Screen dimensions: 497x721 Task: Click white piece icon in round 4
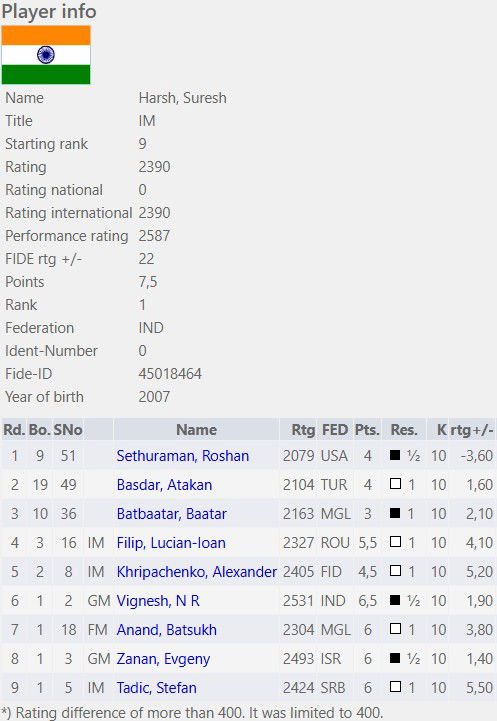[395, 542]
